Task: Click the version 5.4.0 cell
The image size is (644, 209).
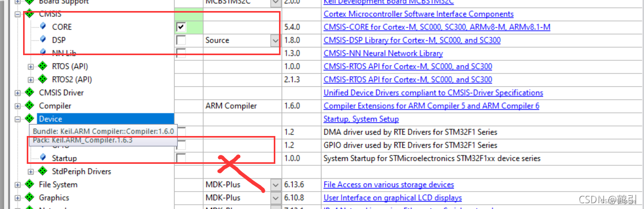Action: point(302,27)
